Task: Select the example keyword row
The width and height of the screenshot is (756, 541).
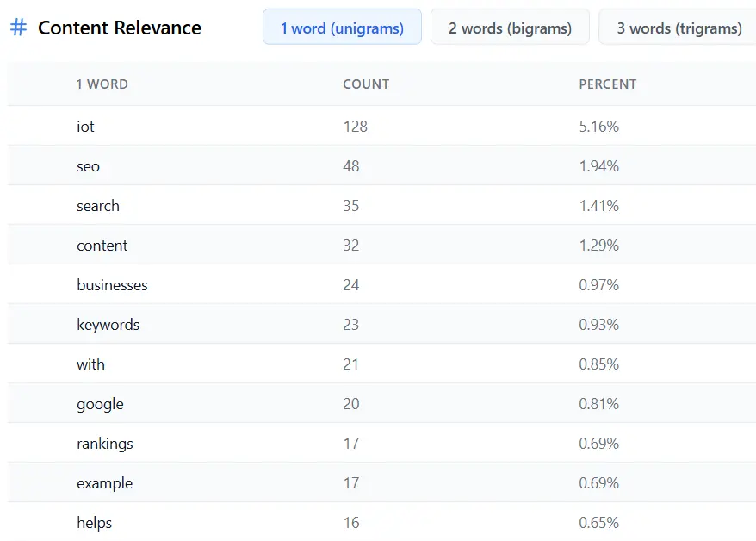Action: [x=381, y=482]
